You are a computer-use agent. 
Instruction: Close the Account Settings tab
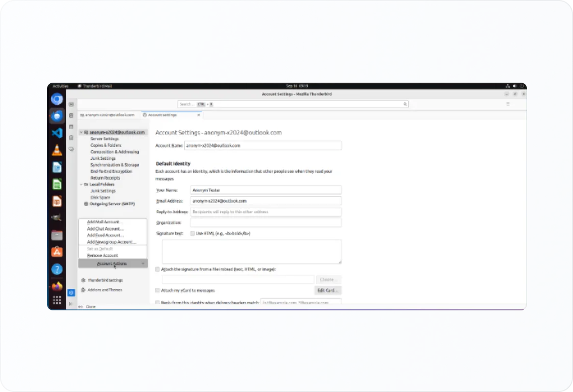tap(199, 115)
